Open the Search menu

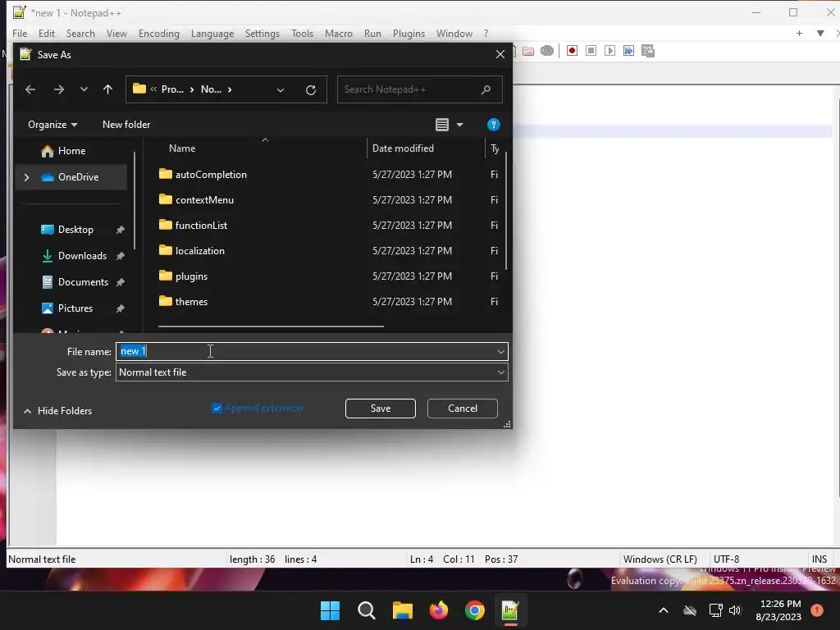tap(80, 33)
